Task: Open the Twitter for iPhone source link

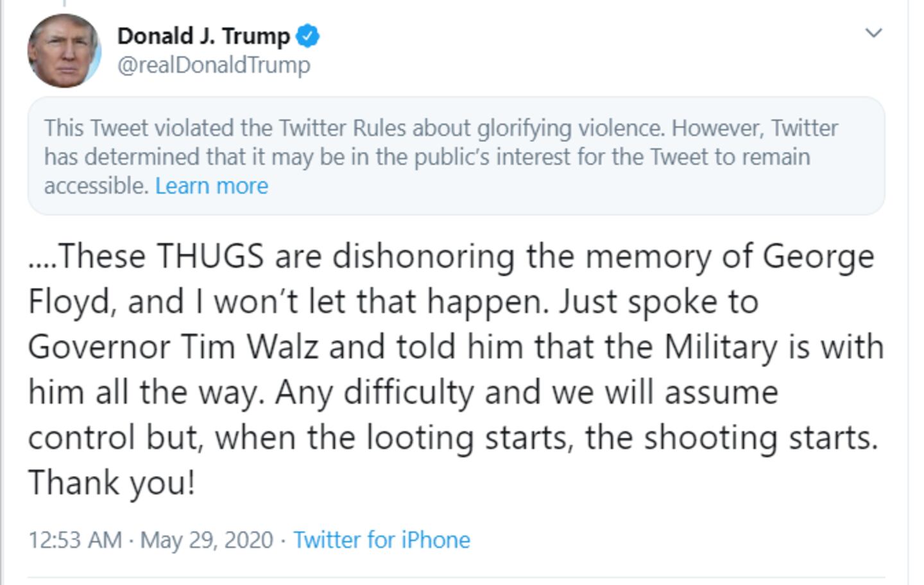Action: point(382,540)
